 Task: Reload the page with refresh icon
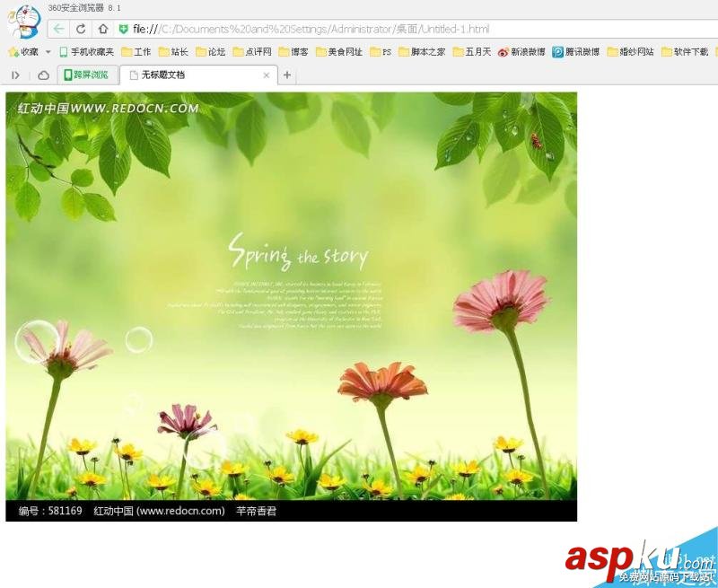point(81,29)
